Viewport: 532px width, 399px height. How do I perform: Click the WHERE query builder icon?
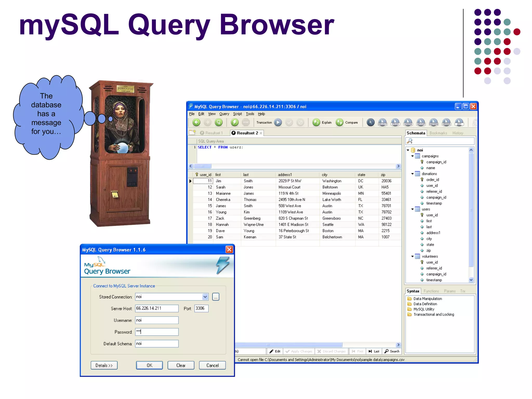(408, 122)
